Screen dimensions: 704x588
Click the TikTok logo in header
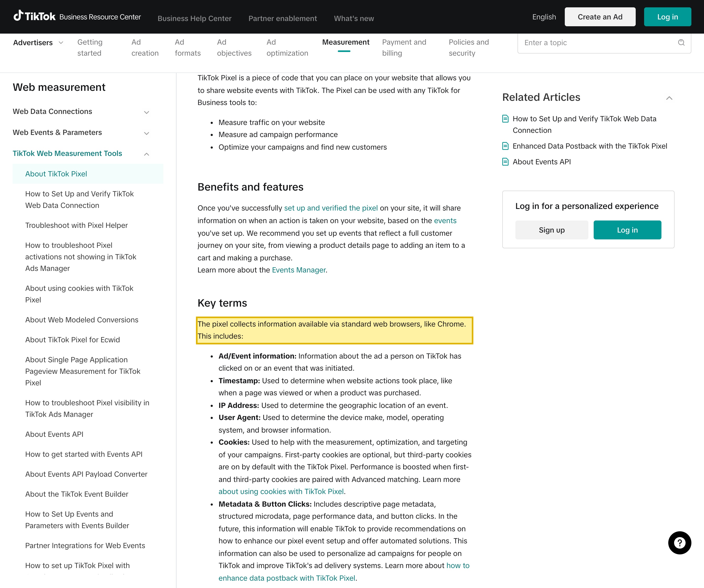pos(34,16)
